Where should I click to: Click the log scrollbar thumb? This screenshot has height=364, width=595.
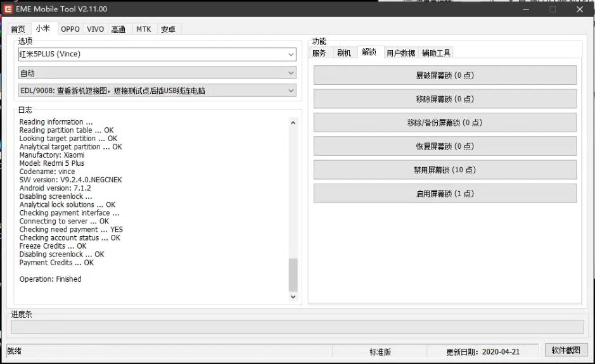pos(293,275)
